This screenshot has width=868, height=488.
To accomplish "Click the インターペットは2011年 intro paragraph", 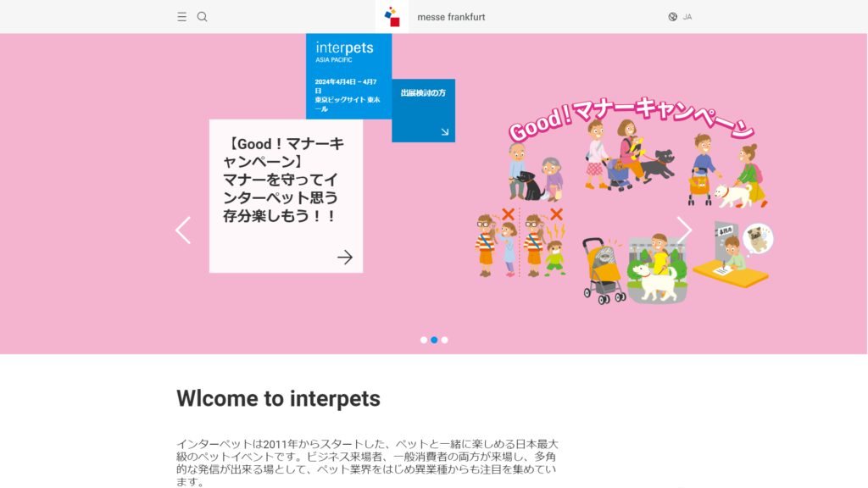I will pyautogui.click(x=367, y=463).
